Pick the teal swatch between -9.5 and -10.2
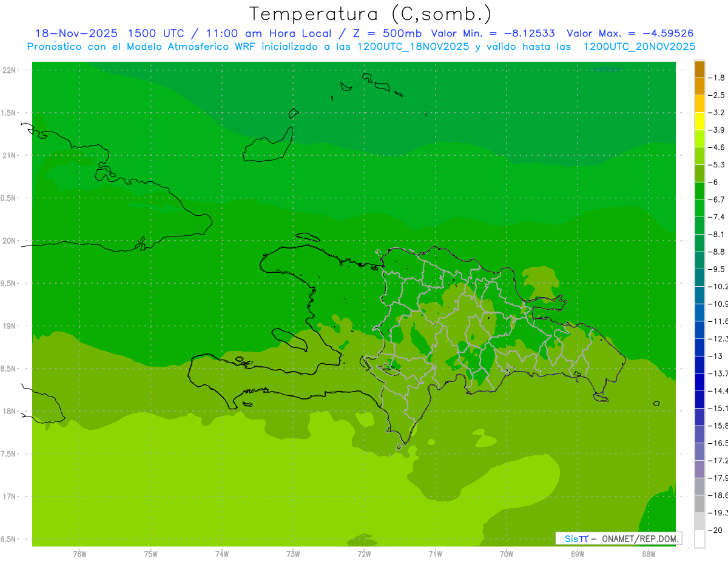Image resolution: width=728 pixels, height=562 pixels. click(x=699, y=278)
